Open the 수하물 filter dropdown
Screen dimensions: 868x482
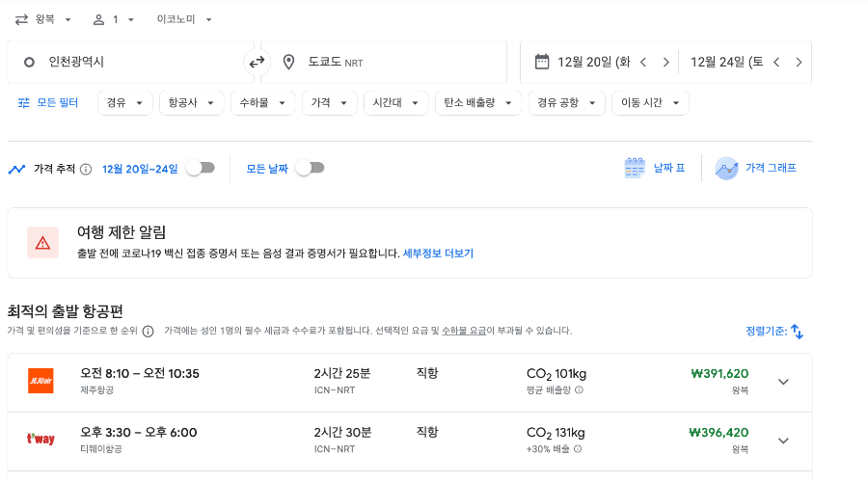pyautogui.click(x=263, y=103)
